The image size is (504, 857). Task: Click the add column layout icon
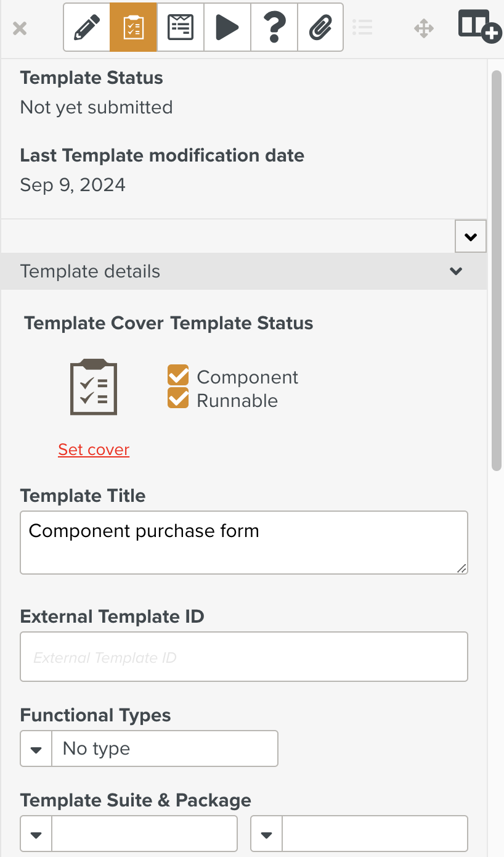tap(479, 27)
